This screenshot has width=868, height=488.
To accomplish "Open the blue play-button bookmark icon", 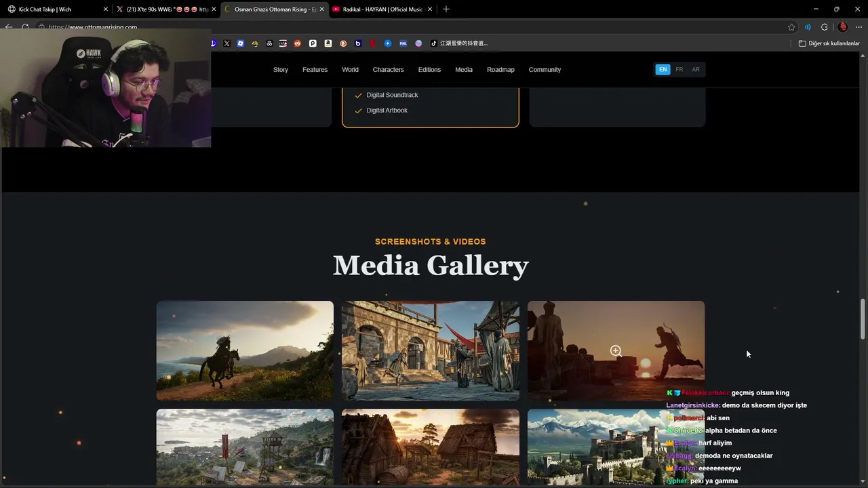I will click(388, 43).
